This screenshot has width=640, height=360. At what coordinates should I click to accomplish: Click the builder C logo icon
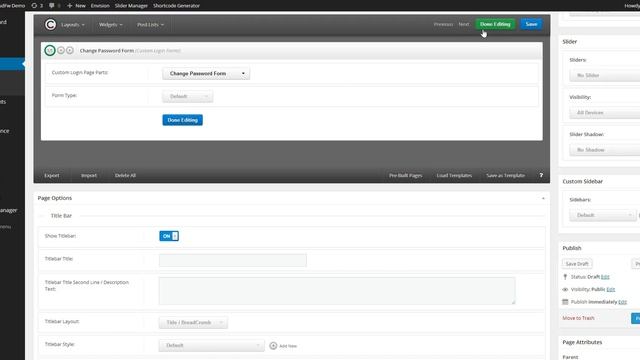pos(50,25)
